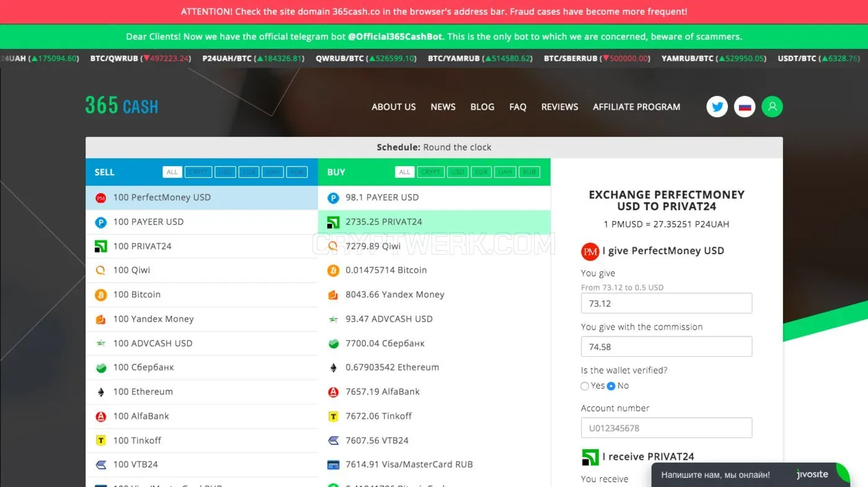
Task: Click the Bitcoin icon in the Buy list
Action: pyautogui.click(x=333, y=270)
